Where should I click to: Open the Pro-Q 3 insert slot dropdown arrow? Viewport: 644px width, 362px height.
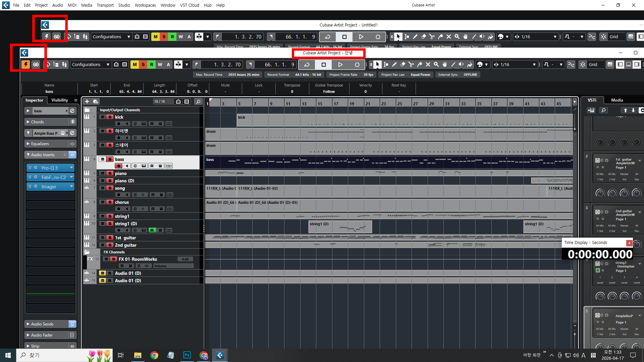(x=71, y=168)
